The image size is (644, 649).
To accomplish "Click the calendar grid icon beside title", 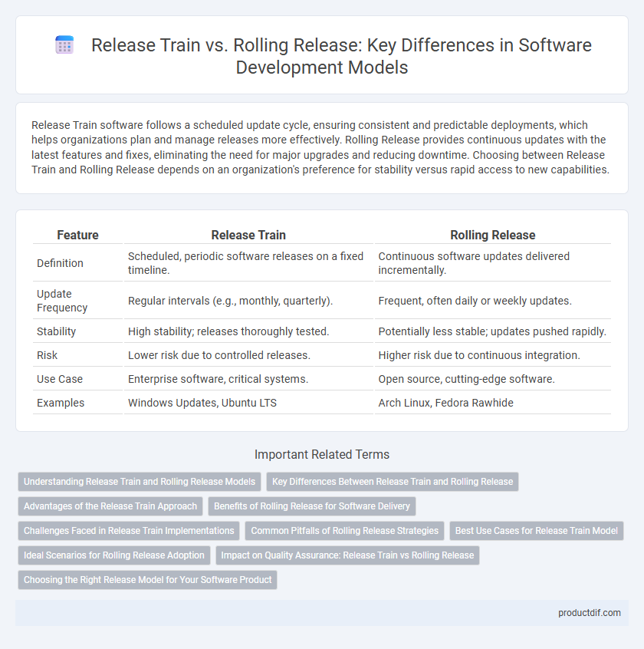I will tap(64, 44).
